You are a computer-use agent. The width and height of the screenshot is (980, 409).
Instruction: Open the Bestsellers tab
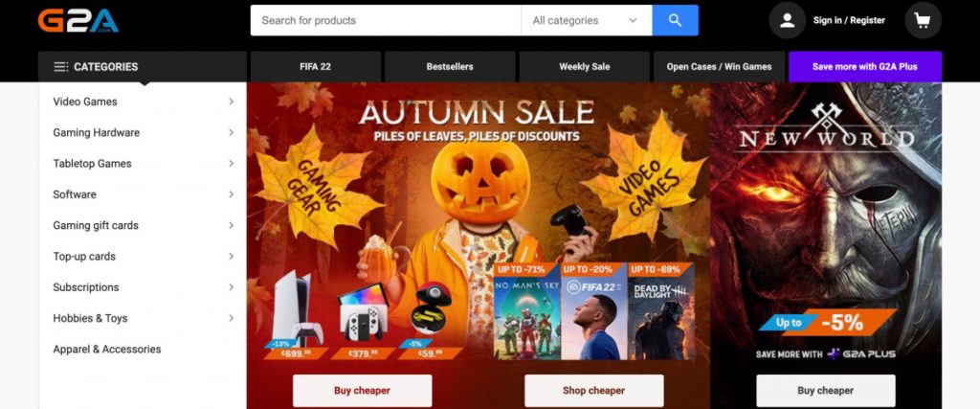click(450, 66)
